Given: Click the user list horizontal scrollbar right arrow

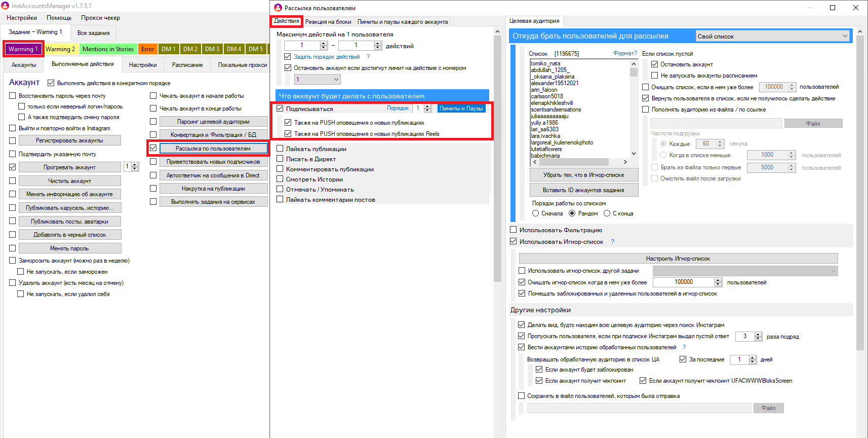Looking at the screenshot, I should tap(625, 162).
